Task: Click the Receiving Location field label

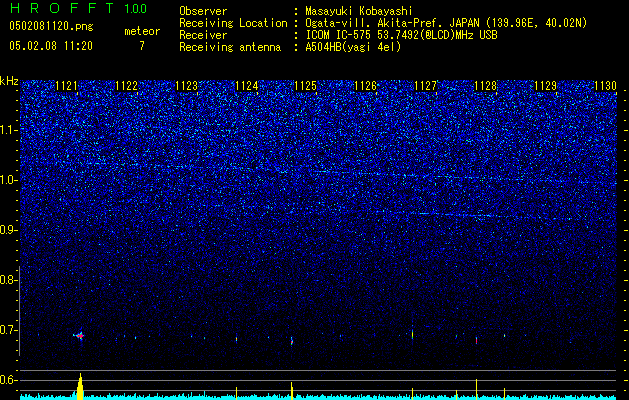Action: [x=233, y=23]
